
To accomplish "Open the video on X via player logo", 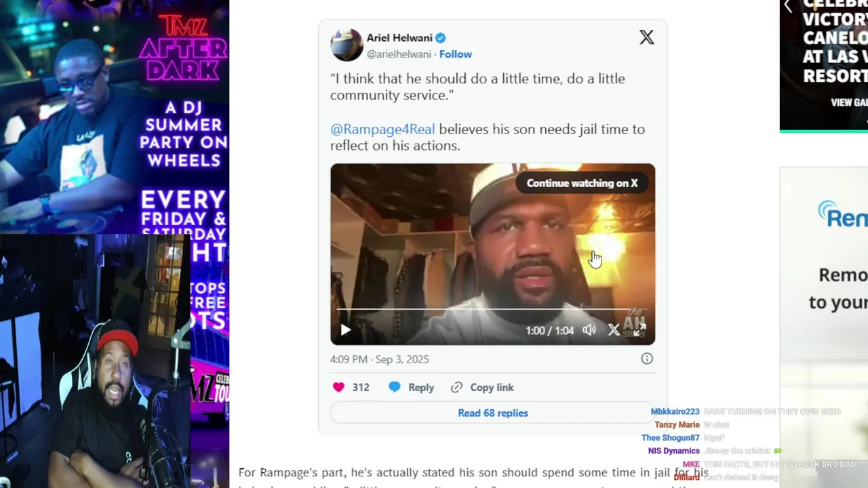I will pyautogui.click(x=614, y=330).
